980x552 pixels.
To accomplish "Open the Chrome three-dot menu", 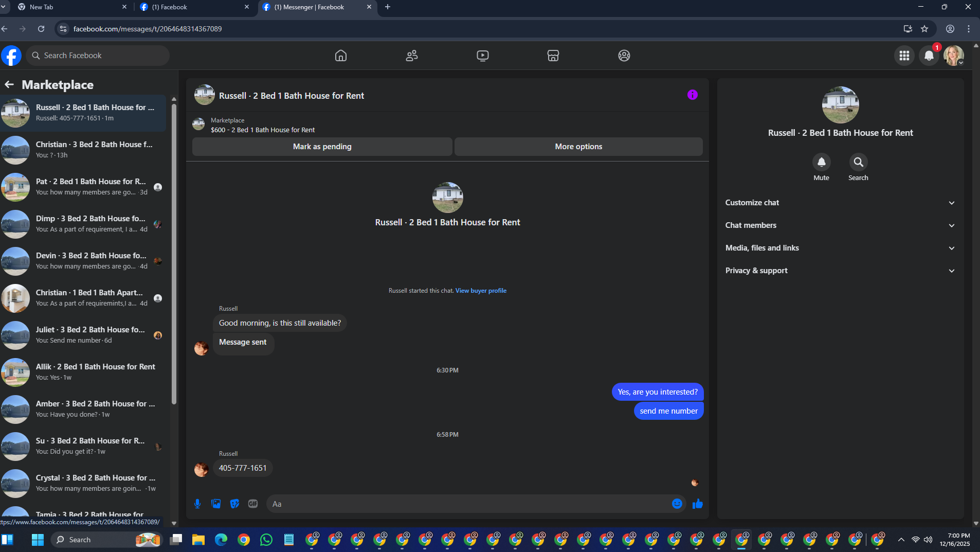I will click(x=969, y=29).
